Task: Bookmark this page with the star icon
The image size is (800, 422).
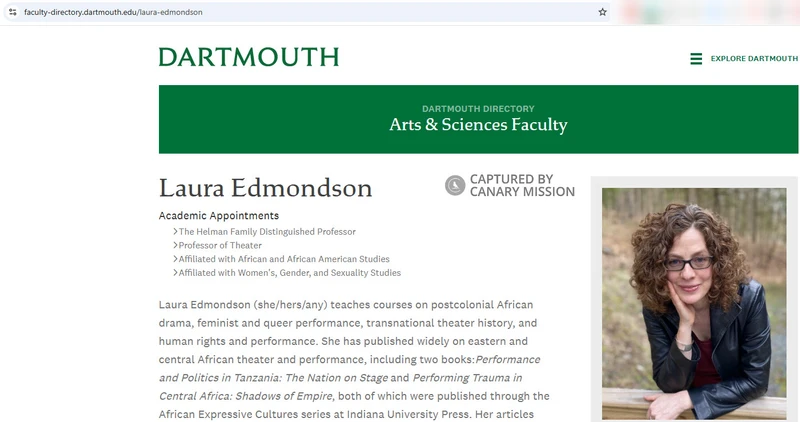Action: pos(603,12)
